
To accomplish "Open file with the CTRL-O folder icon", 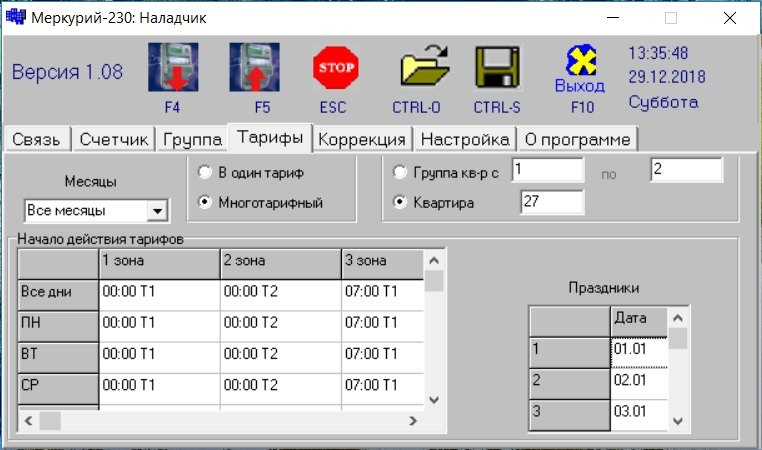I will click(424, 66).
